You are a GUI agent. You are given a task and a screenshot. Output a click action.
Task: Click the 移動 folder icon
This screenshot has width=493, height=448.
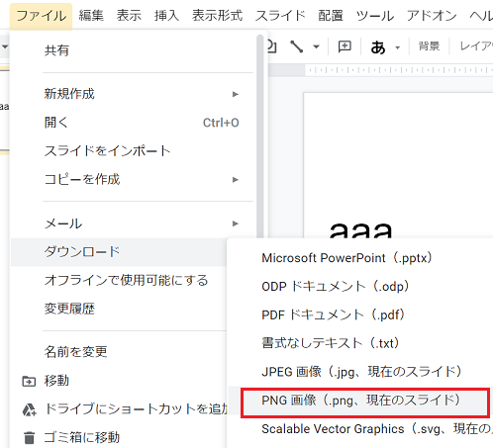29,381
